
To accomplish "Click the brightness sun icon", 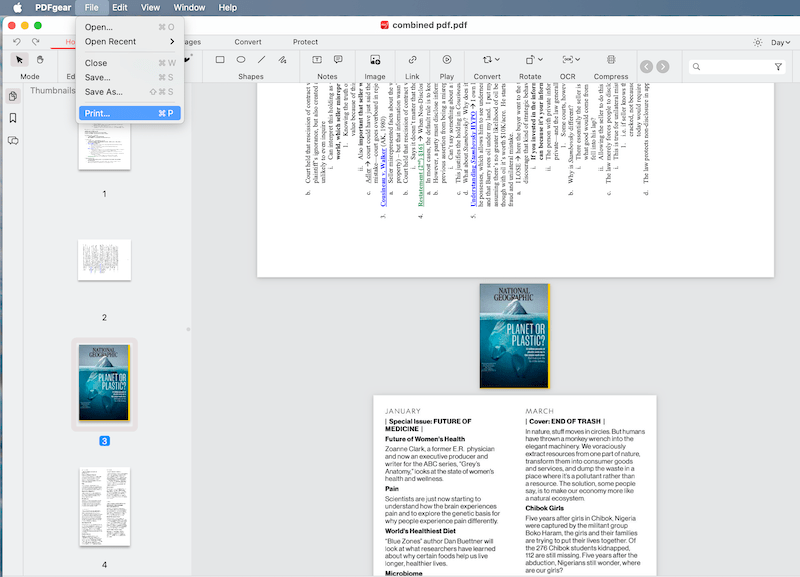I will tap(758, 42).
